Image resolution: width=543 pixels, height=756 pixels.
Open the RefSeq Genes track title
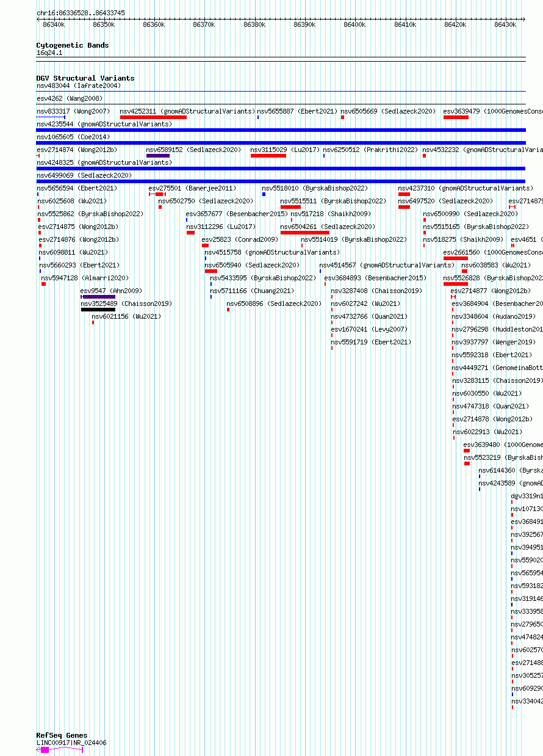pos(62,735)
